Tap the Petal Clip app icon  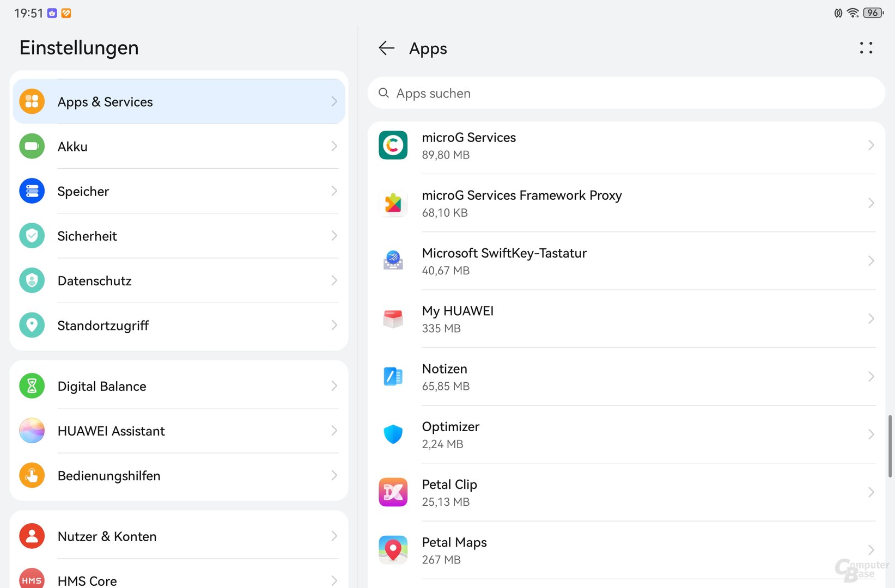click(x=393, y=492)
